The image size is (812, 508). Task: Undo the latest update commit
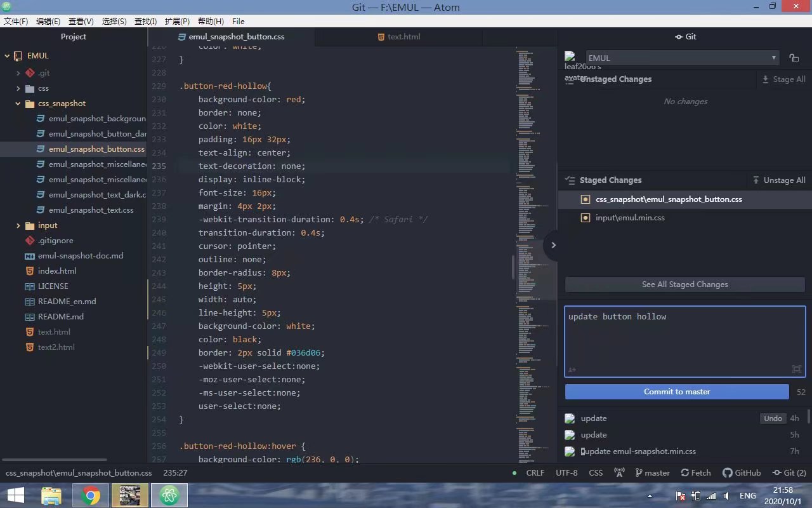[x=773, y=418]
